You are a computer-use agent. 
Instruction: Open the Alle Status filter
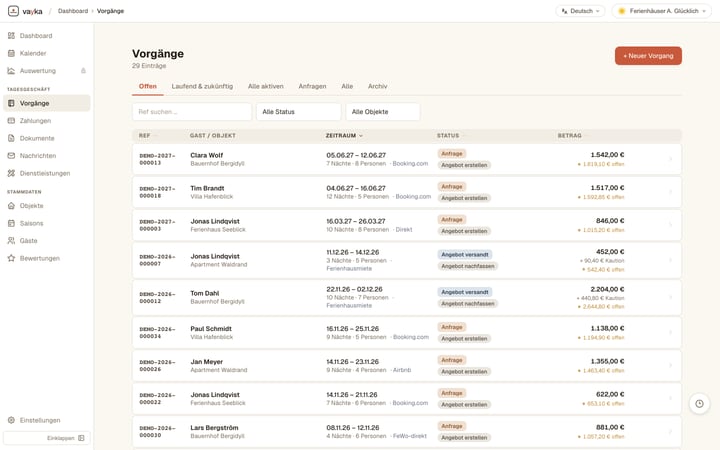click(298, 112)
